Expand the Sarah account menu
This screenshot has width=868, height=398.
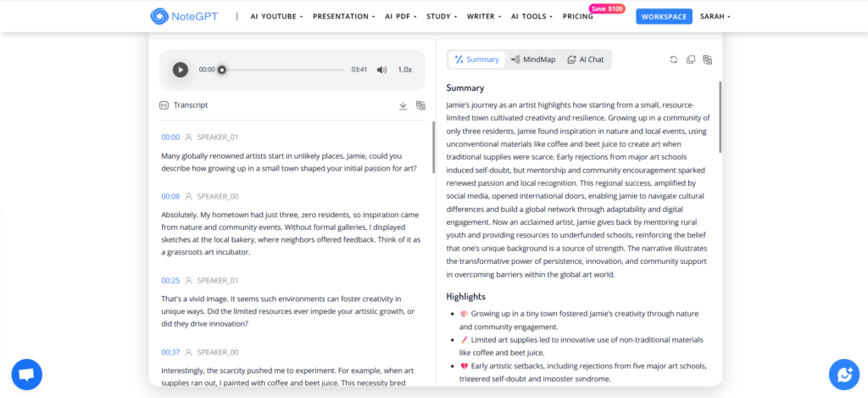pyautogui.click(x=715, y=16)
